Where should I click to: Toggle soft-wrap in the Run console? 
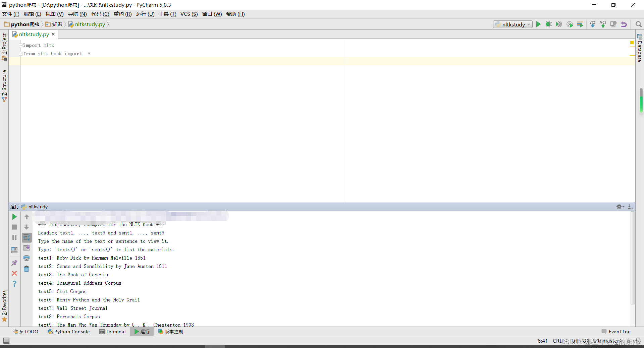click(x=27, y=237)
